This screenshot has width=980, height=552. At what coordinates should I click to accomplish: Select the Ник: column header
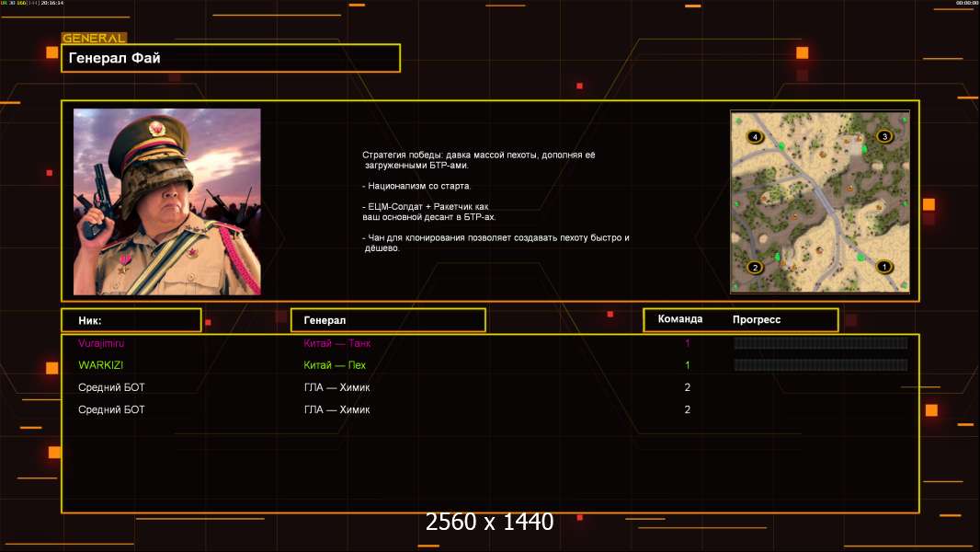tap(131, 320)
